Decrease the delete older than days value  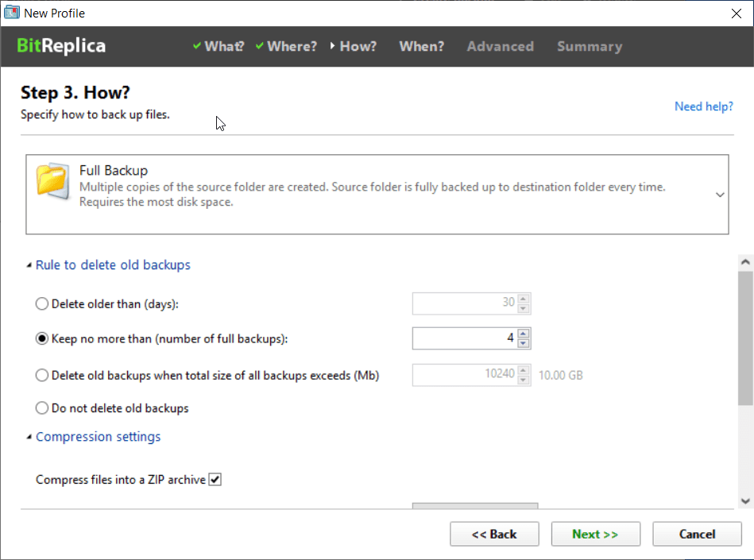point(524,309)
